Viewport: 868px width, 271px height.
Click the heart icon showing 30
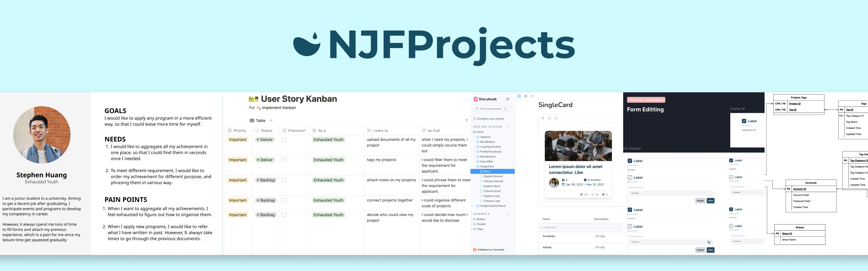(x=581, y=195)
